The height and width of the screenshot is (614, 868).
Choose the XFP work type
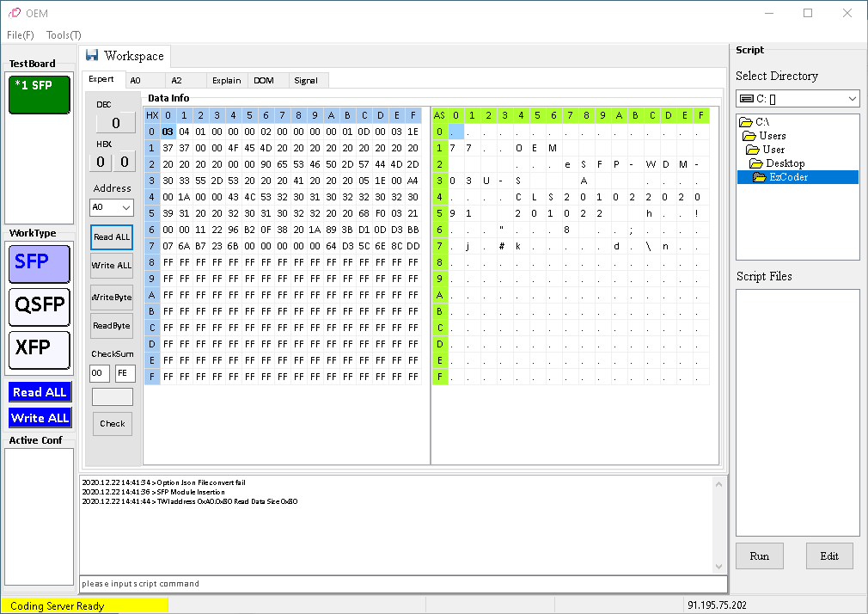pos(39,349)
